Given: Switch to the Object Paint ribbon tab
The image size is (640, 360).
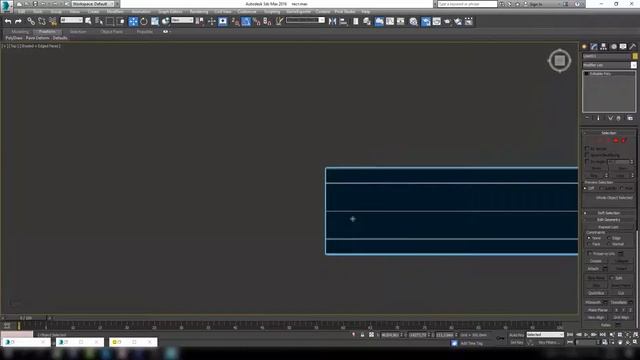Looking at the screenshot, I should tap(111, 31).
